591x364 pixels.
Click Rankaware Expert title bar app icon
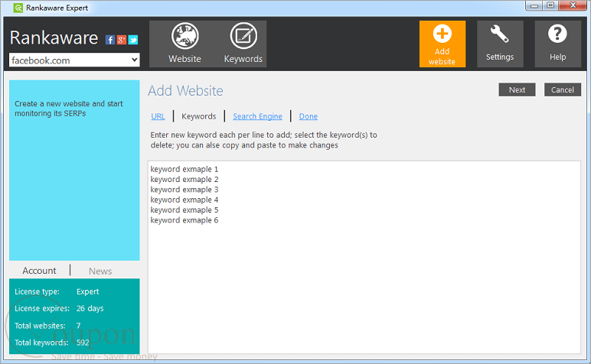pyautogui.click(x=18, y=8)
